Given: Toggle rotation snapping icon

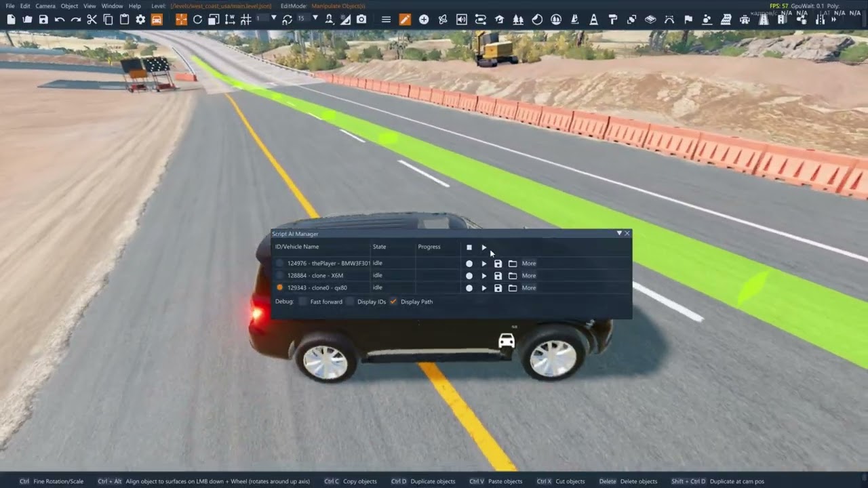Looking at the screenshot, I should pyautogui.click(x=287, y=20).
